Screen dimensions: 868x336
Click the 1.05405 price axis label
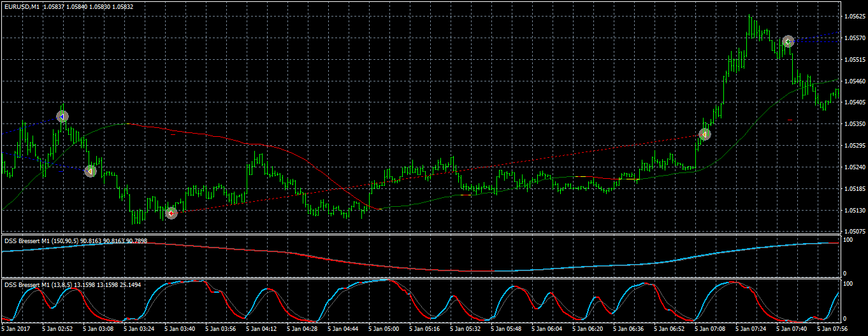click(x=854, y=102)
